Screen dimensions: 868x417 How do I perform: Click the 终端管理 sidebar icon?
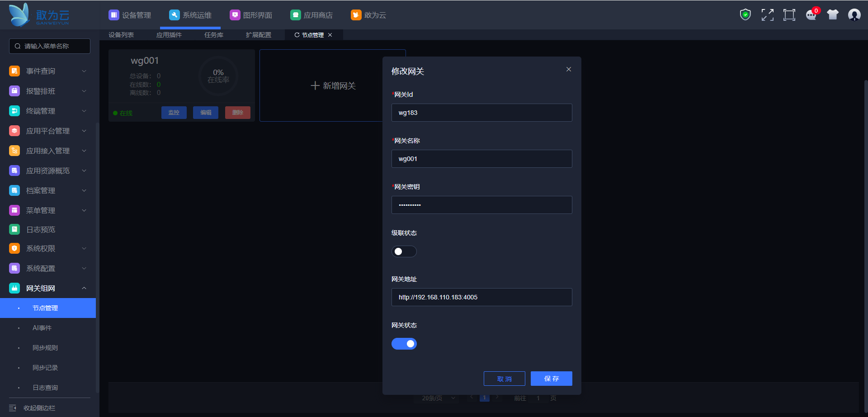[x=14, y=111]
